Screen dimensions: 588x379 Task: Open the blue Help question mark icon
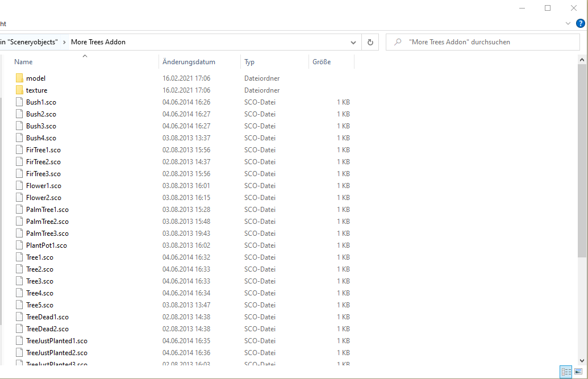[x=580, y=23]
